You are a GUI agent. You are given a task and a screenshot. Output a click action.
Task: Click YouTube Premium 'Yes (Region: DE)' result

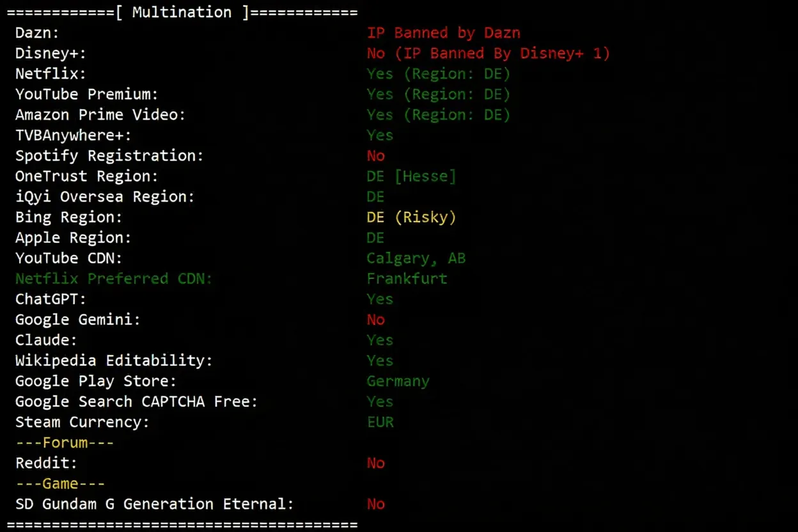[439, 94]
